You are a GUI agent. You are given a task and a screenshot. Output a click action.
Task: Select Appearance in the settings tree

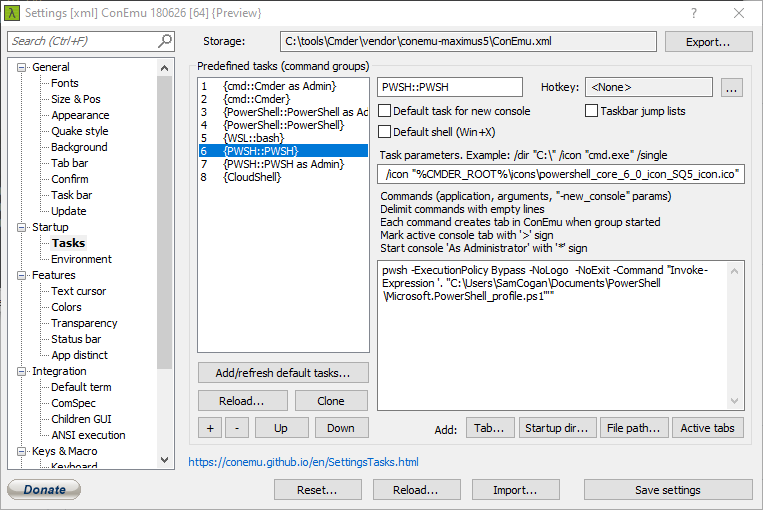[80, 115]
